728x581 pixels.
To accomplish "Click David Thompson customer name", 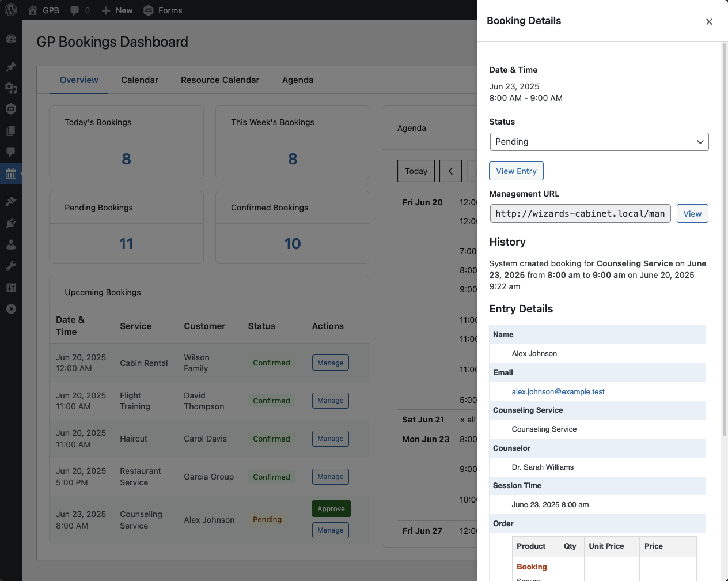I will pos(204,401).
